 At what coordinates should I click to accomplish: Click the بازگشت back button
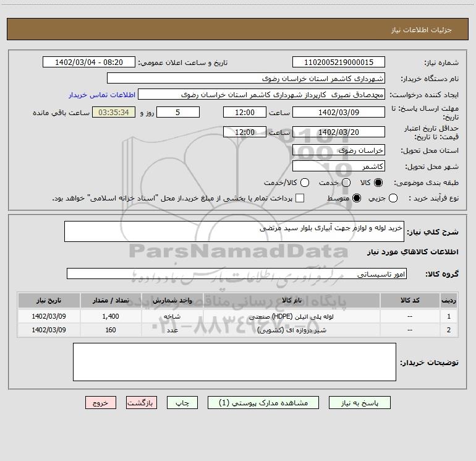(142, 403)
